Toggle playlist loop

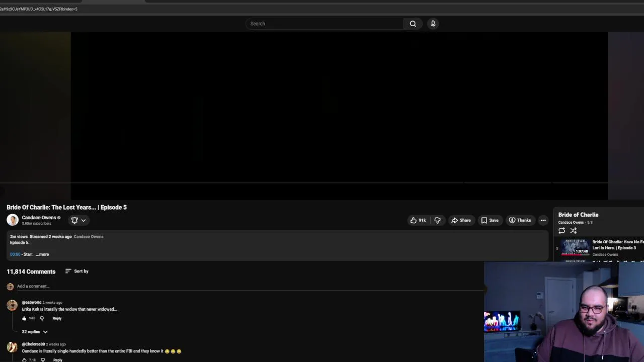pyautogui.click(x=561, y=230)
